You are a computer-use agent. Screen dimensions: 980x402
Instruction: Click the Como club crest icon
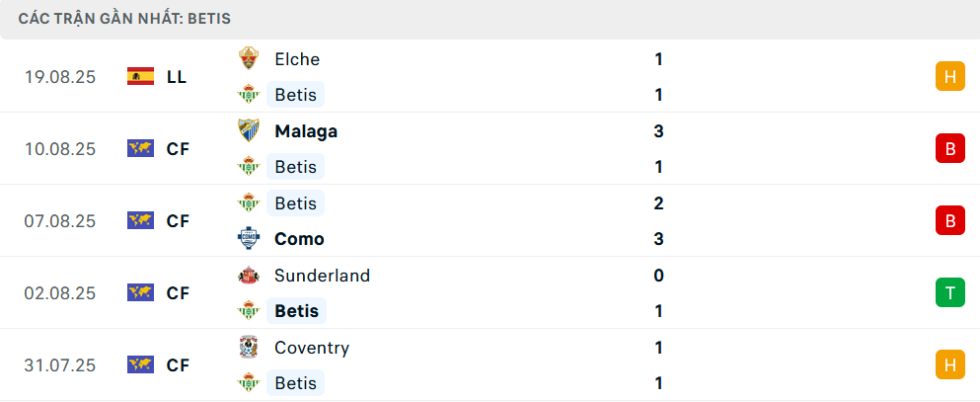tap(249, 239)
